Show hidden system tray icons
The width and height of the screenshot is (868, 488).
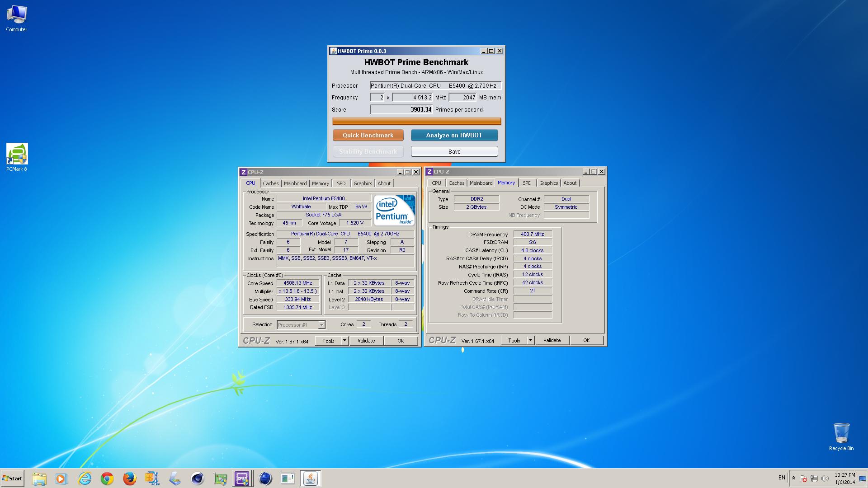(793, 478)
